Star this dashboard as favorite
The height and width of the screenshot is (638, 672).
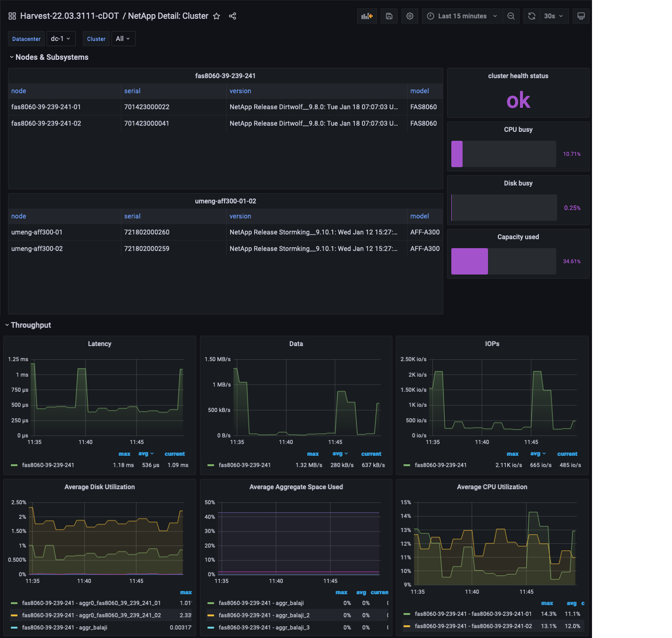click(216, 16)
